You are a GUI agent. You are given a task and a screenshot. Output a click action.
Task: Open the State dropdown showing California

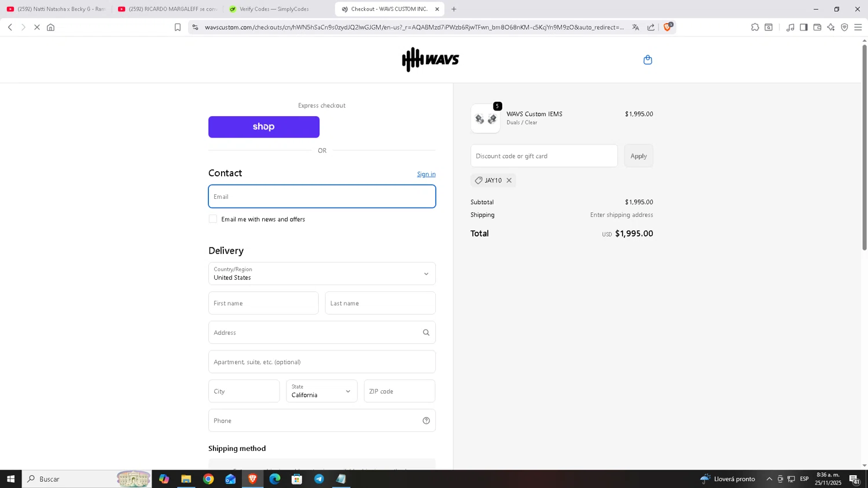322,391
